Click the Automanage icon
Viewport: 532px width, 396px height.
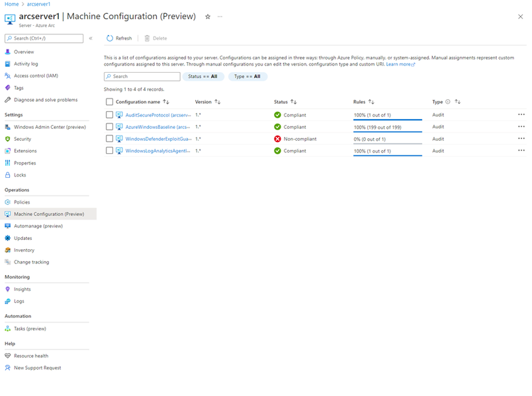[x=7, y=226]
